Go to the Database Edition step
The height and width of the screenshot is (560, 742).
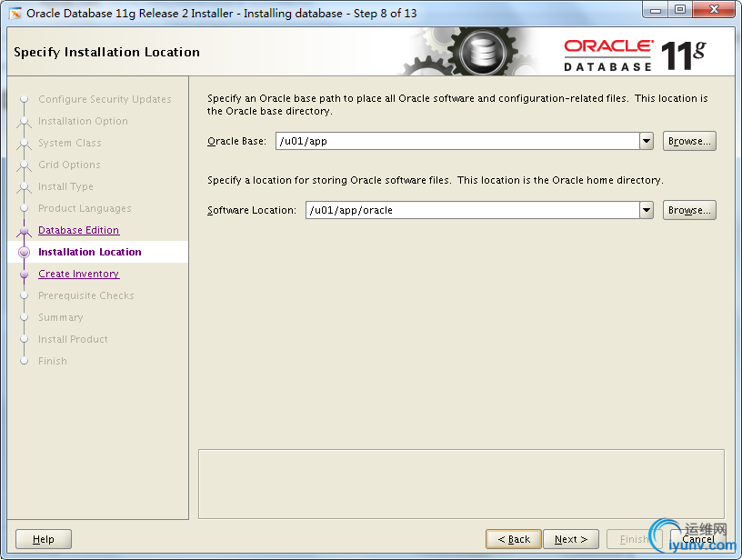click(x=78, y=230)
